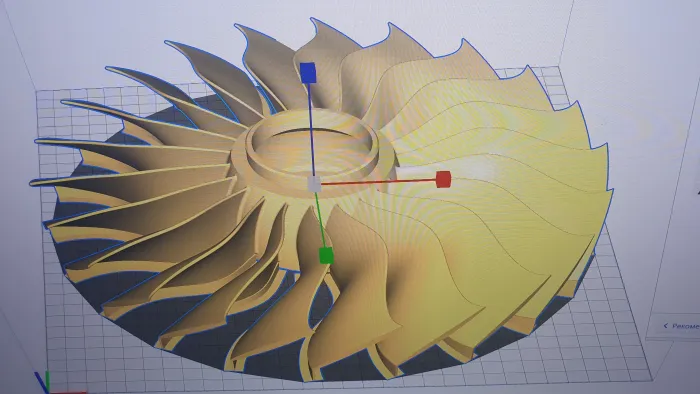The height and width of the screenshot is (394, 700).
Task: Click the blue vertical axis line of gizmo
Action: pos(312,129)
